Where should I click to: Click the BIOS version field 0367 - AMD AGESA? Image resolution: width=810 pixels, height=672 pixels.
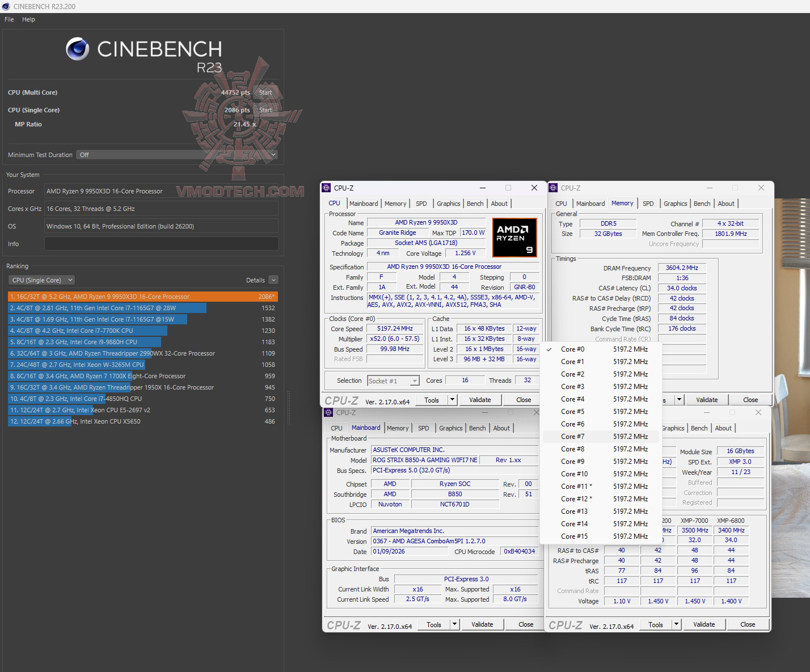[454, 541]
